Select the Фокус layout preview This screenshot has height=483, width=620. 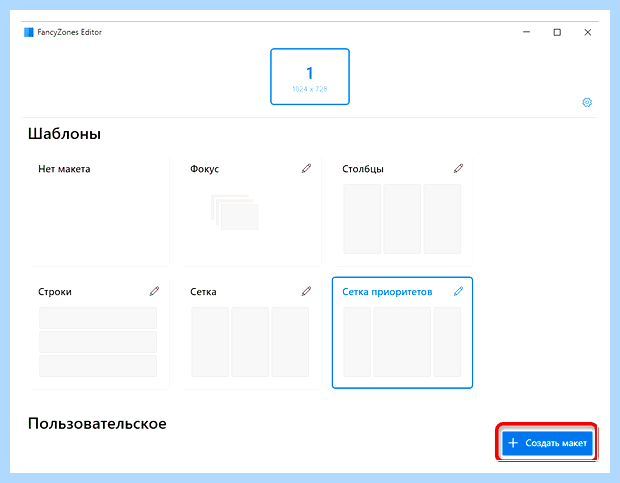235,212
